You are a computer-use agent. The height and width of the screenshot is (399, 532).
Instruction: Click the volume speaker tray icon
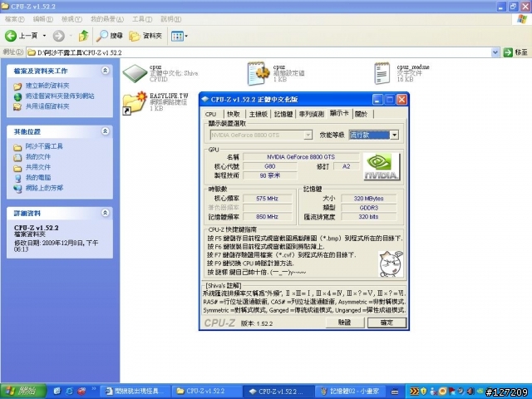(470, 392)
